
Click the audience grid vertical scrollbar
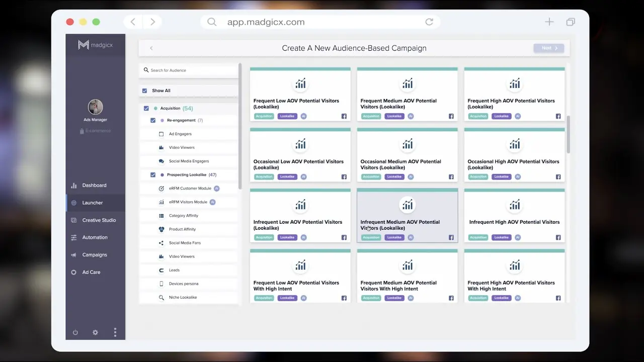click(568, 134)
